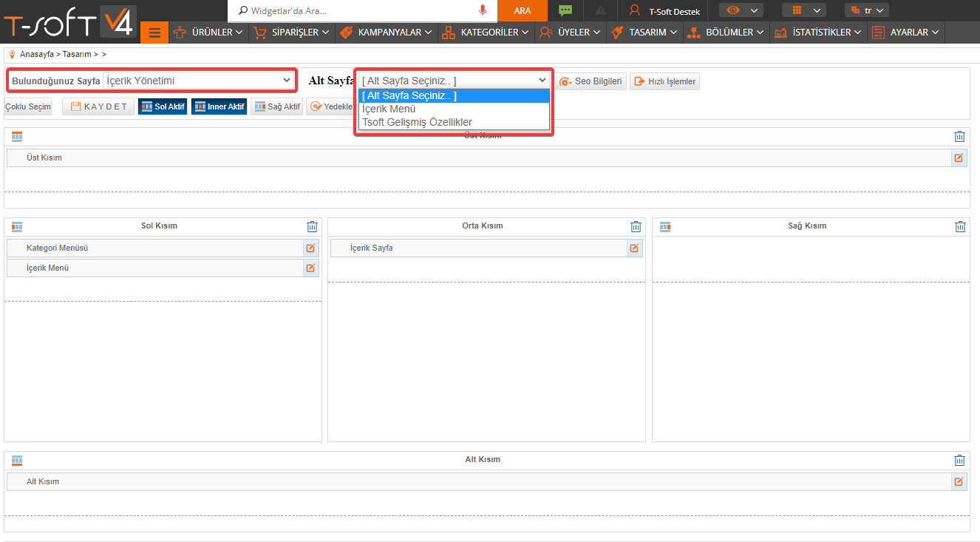Click the Sol Kısım section layout icon

tap(17, 227)
